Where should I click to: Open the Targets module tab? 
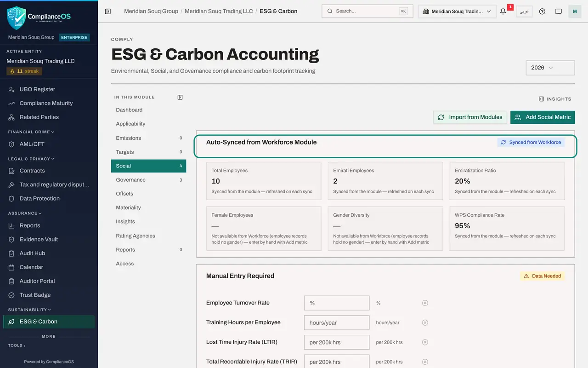148,152
